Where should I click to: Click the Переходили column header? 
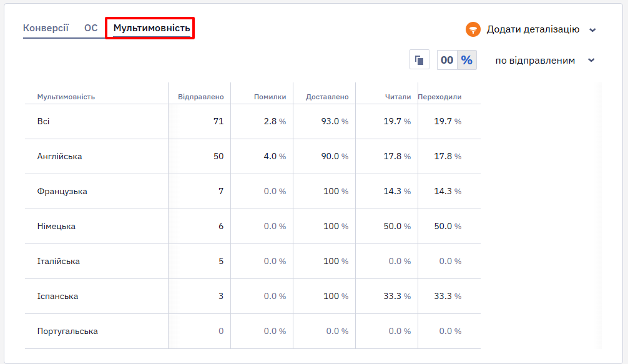[x=439, y=97]
